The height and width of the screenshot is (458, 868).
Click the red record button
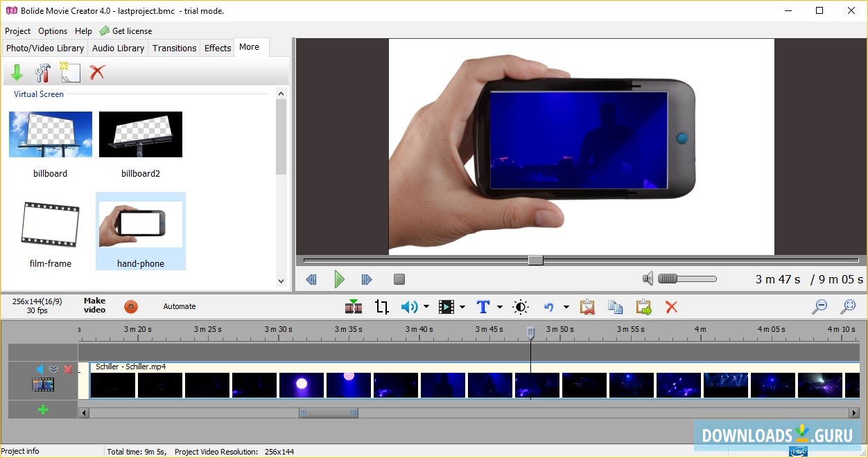point(131,306)
